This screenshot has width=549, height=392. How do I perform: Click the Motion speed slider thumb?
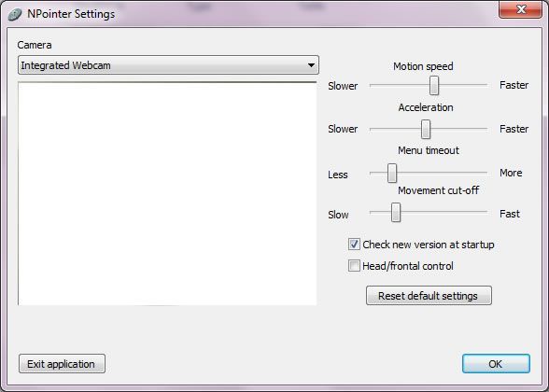[434, 86]
